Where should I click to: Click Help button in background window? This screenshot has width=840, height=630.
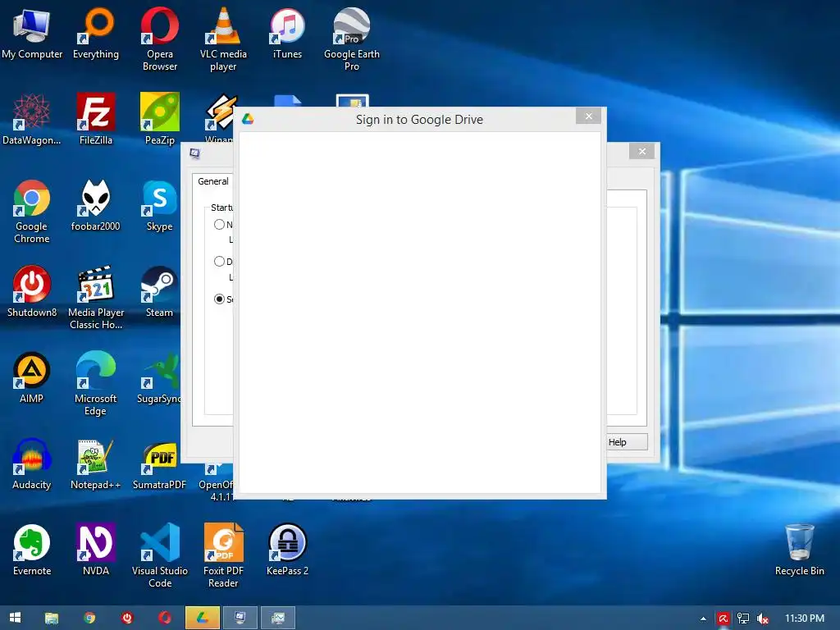[x=627, y=442]
